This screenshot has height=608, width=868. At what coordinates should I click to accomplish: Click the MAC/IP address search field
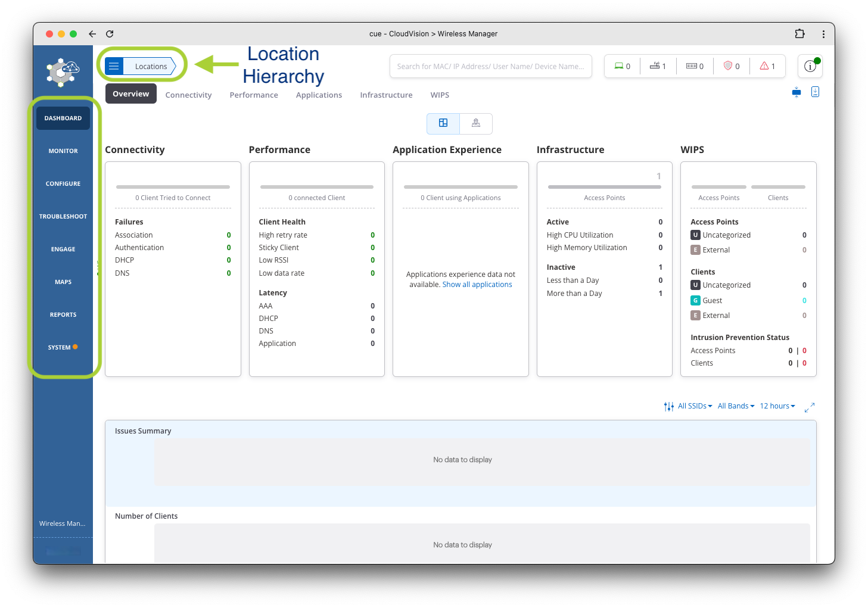(490, 66)
